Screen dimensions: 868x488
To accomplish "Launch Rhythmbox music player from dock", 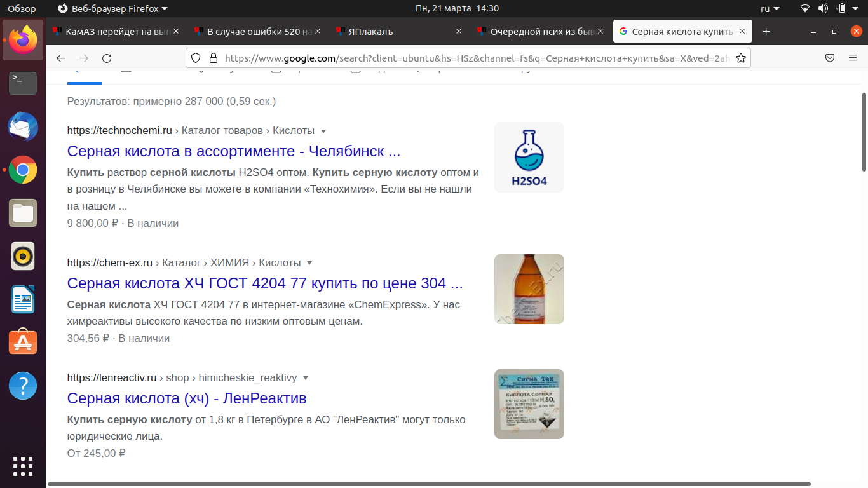I will [23, 256].
